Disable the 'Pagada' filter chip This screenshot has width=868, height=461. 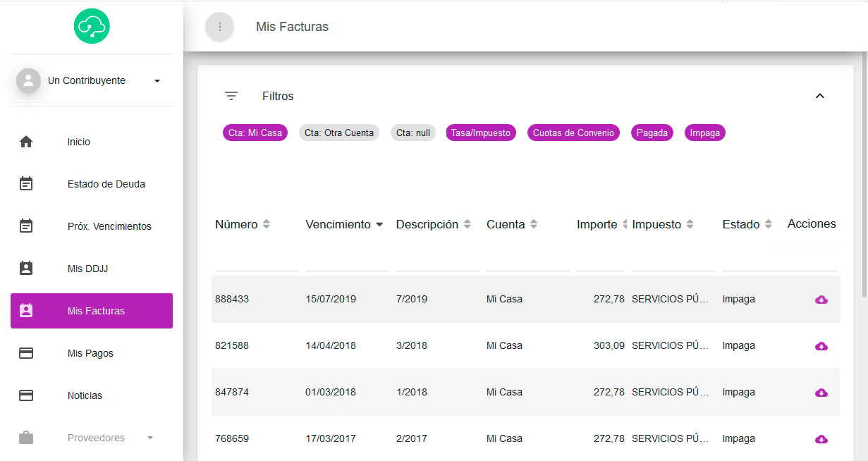[652, 133]
